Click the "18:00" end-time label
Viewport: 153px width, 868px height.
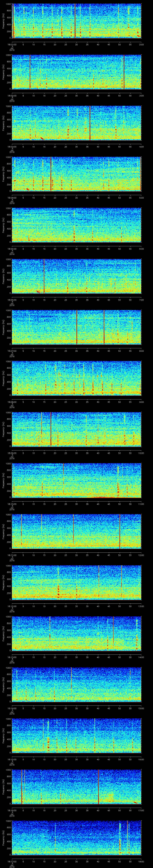[x=141, y=861]
